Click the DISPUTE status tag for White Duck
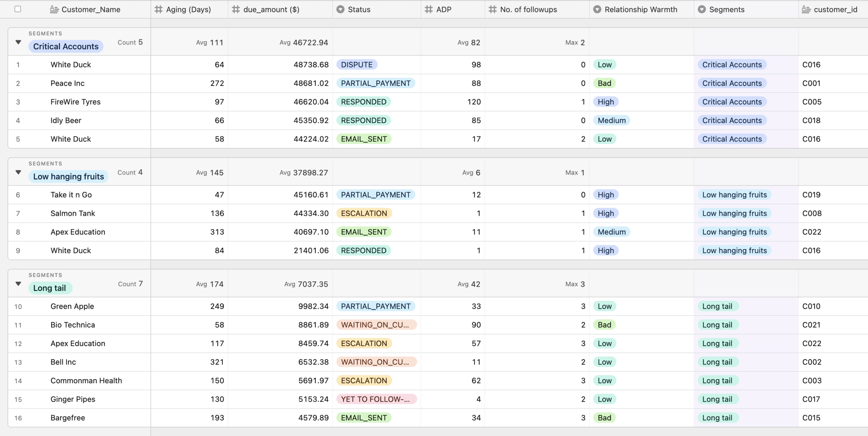Screen dimensions: 868x436 (357, 65)
